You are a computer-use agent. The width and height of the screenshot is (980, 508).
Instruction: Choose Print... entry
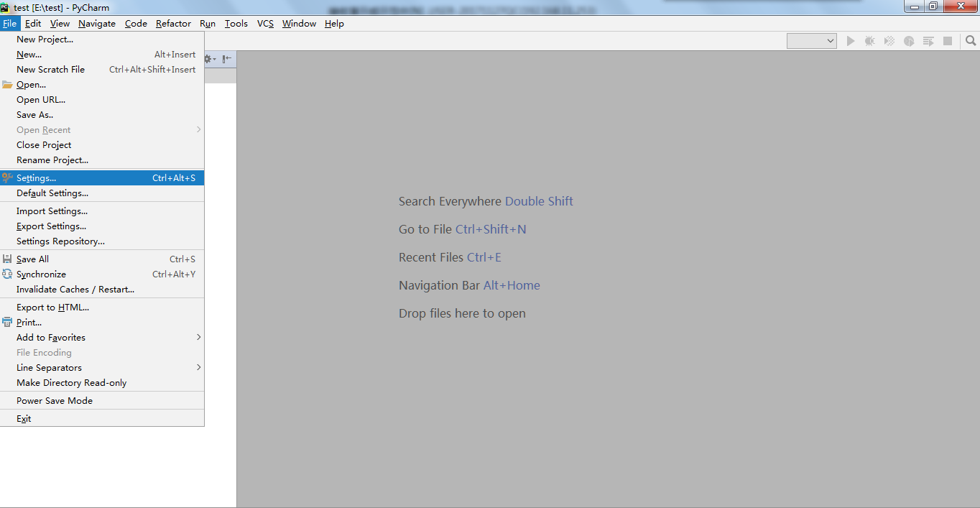click(x=102, y=323)
